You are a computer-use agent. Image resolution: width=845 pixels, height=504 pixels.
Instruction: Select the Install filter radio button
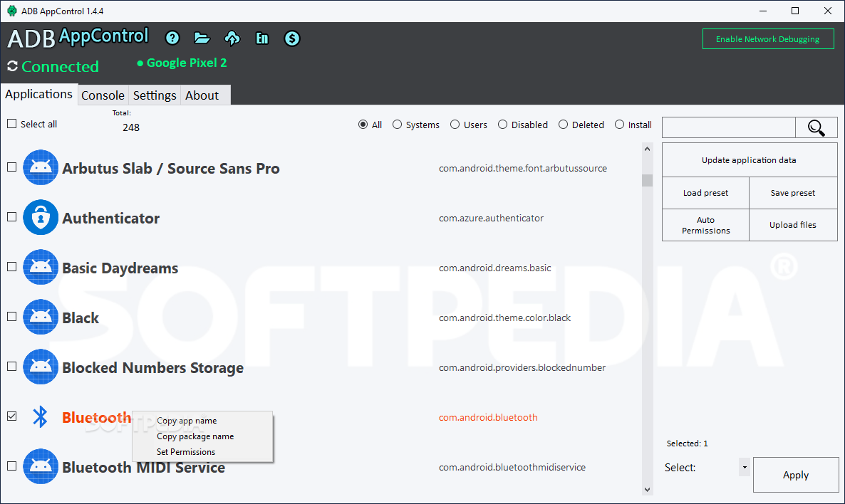(619, 125)
